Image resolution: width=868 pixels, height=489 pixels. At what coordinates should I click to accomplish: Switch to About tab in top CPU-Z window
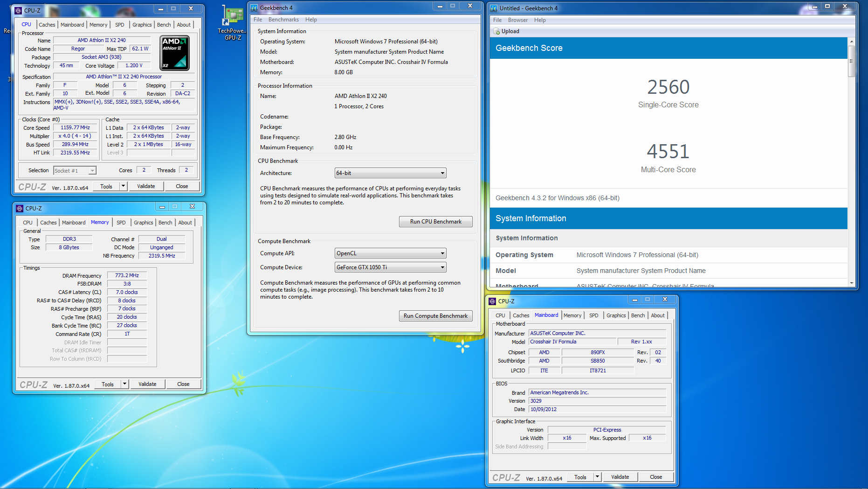[x=184, y=25]
